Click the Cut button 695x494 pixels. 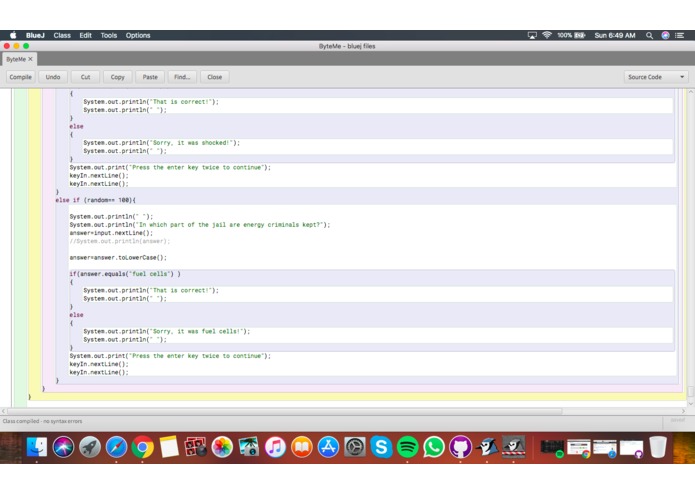point(85,77)
